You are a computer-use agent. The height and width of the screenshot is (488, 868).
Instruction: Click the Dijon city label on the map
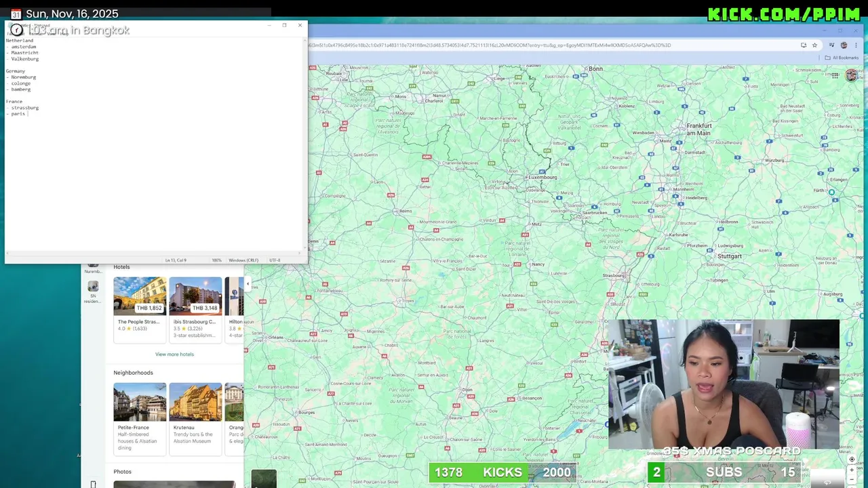[x=467, y=390]
